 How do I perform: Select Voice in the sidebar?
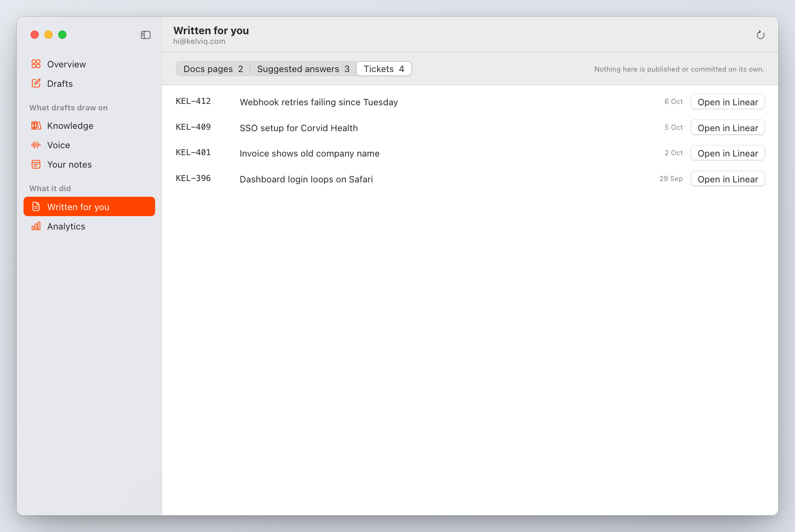89,145
